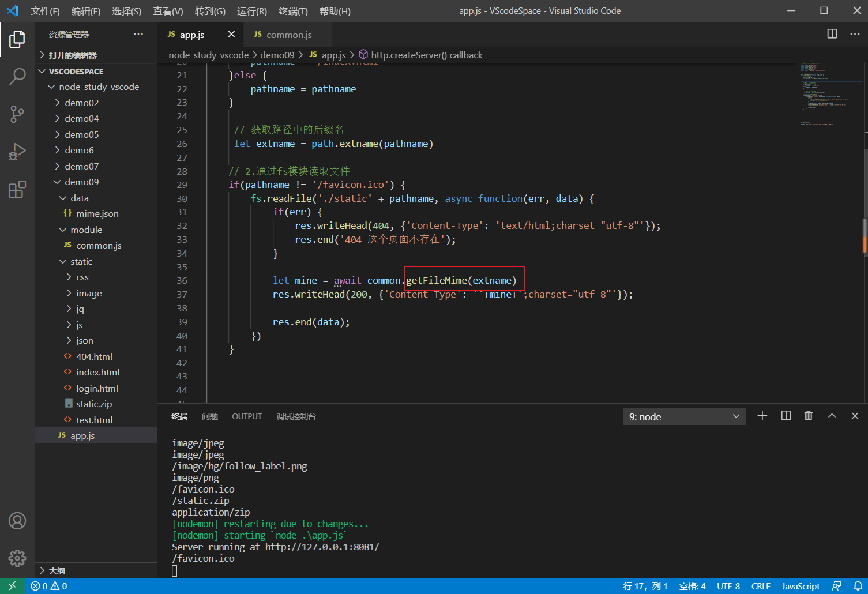Create a new terminal with plus icon
The height and width of the screenshot is (594, 868).
(x=762, y=416)
